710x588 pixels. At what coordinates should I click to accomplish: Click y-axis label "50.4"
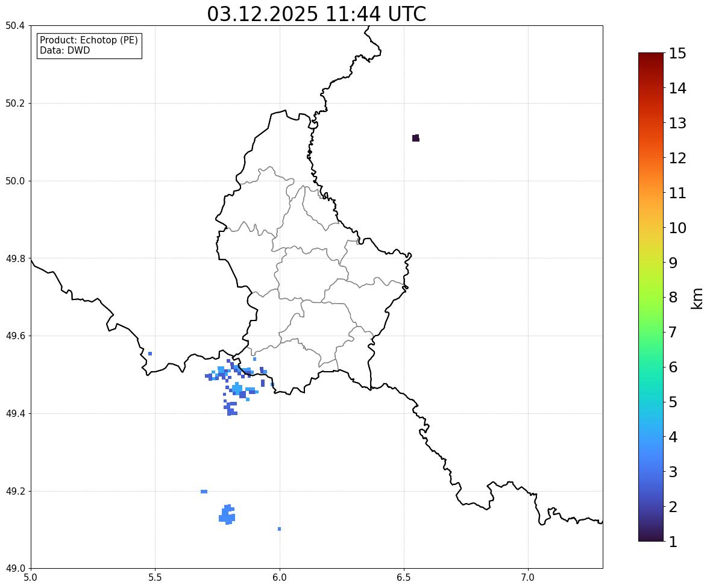tap(15, 26)
